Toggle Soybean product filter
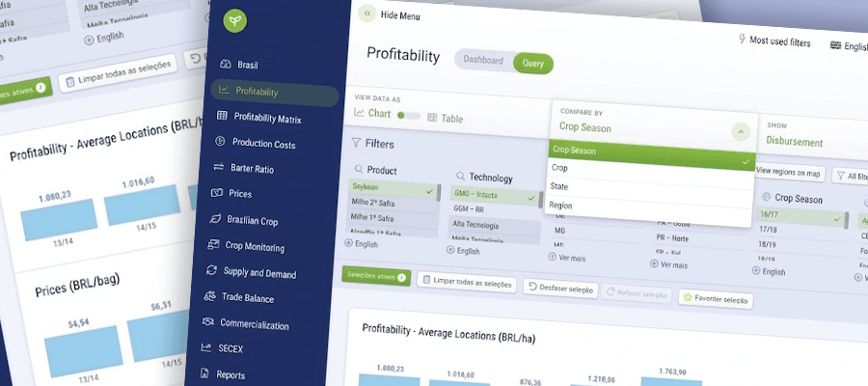This screenshot has width=868, height=386. pyautogui.click(x=393, y=188)
